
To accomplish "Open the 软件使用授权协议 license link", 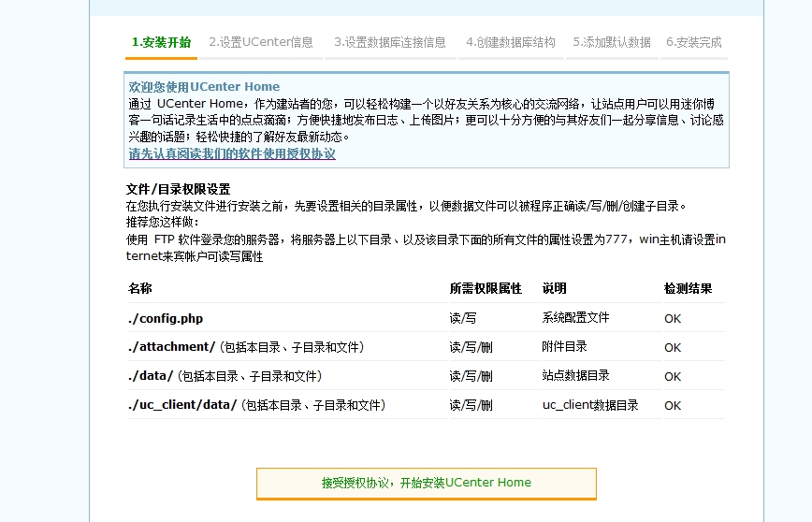I will (232, 153).
